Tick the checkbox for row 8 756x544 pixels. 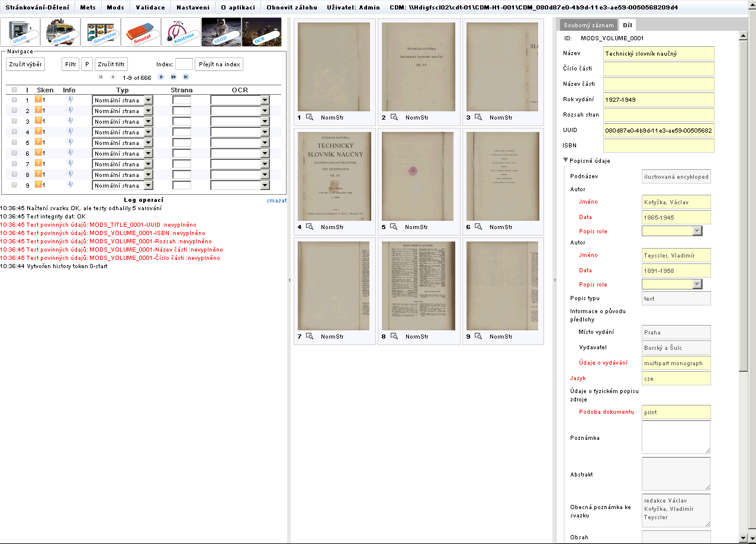click(14, 175)
